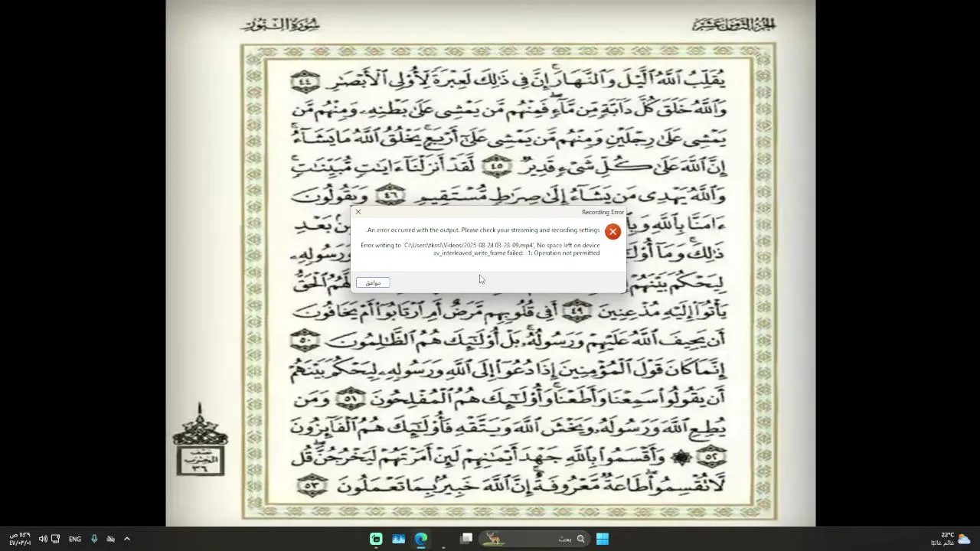Click the 'av_interleaved_write_frame failed' message line
The height and width of the screenshot is (551, 980).
coord(517,253)
